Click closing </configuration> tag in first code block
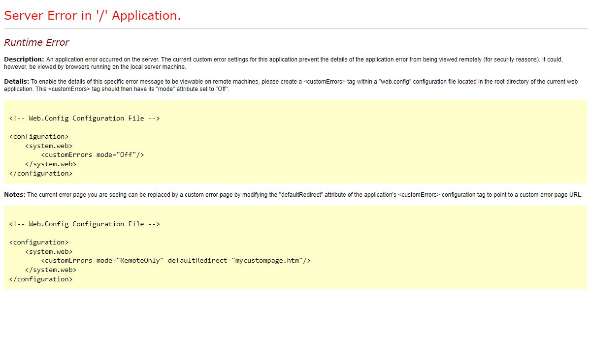The width and height of the screenshot is (591, 364). point(41,173)
